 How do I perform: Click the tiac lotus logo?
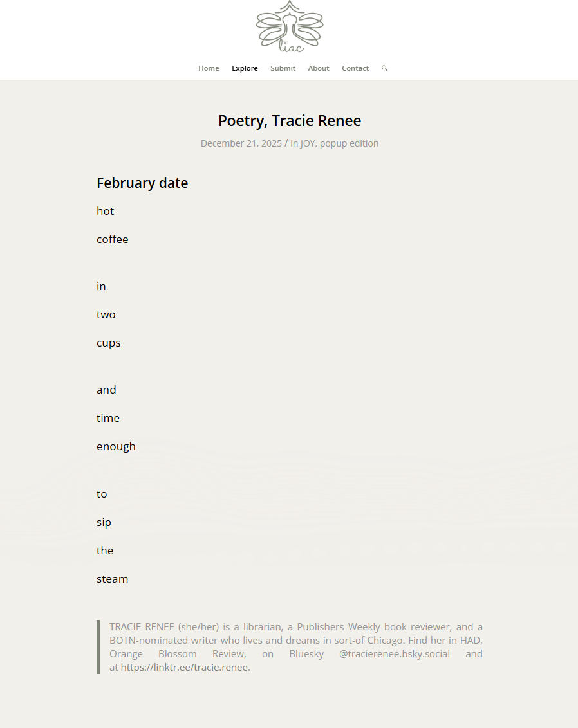coord(289,27)
